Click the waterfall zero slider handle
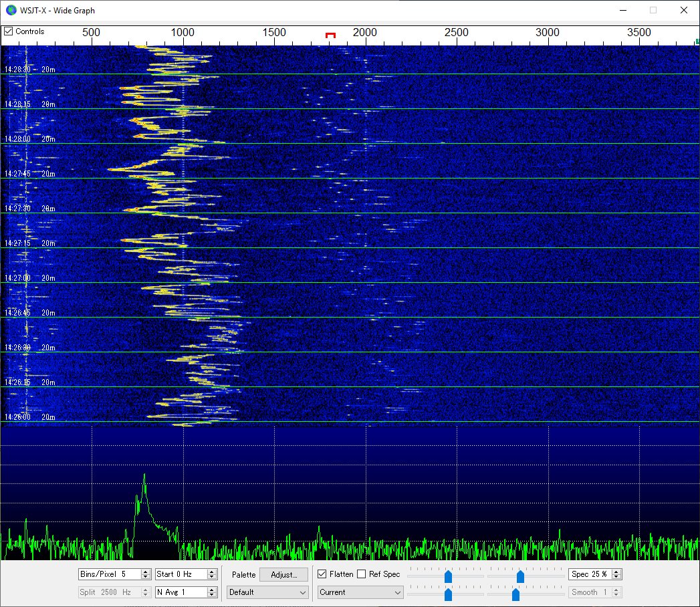Viewport: 700px width, 607px height. pos(520,577)
